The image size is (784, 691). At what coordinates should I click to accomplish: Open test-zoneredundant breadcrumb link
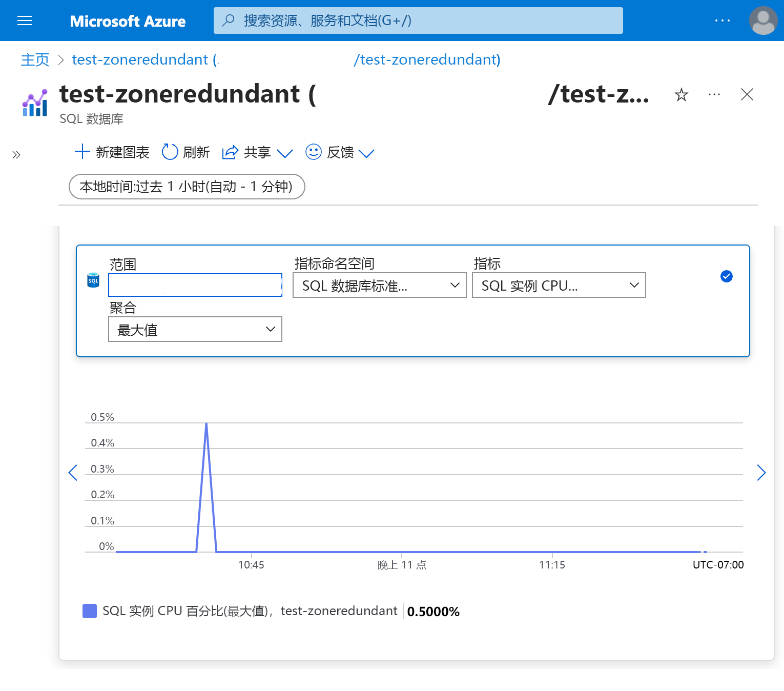(286, 59)
